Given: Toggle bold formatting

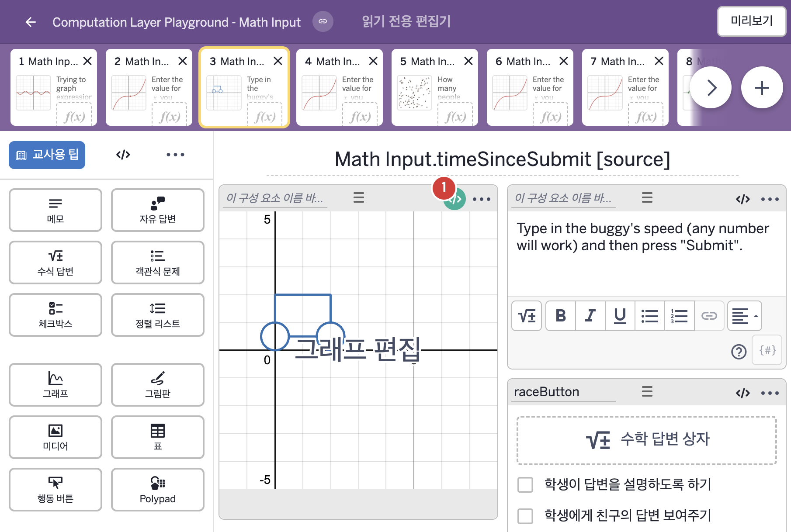Looking at the screenshot, I should 561,315.
